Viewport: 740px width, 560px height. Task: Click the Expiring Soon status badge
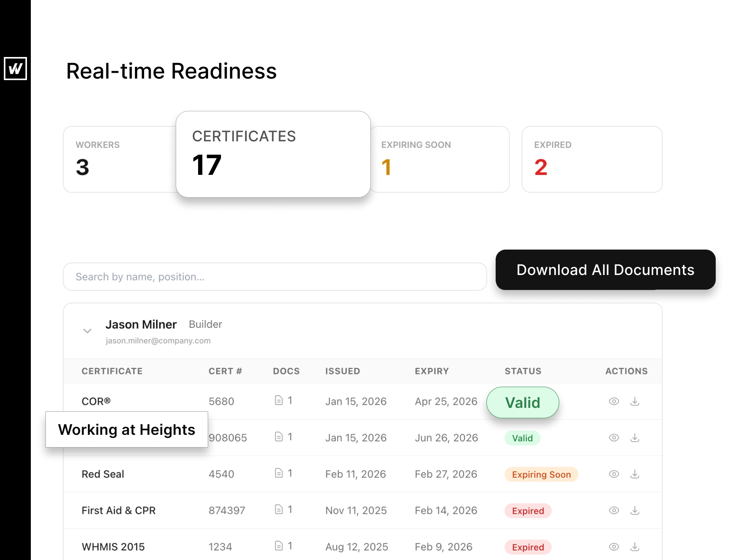tap(541, 474)
